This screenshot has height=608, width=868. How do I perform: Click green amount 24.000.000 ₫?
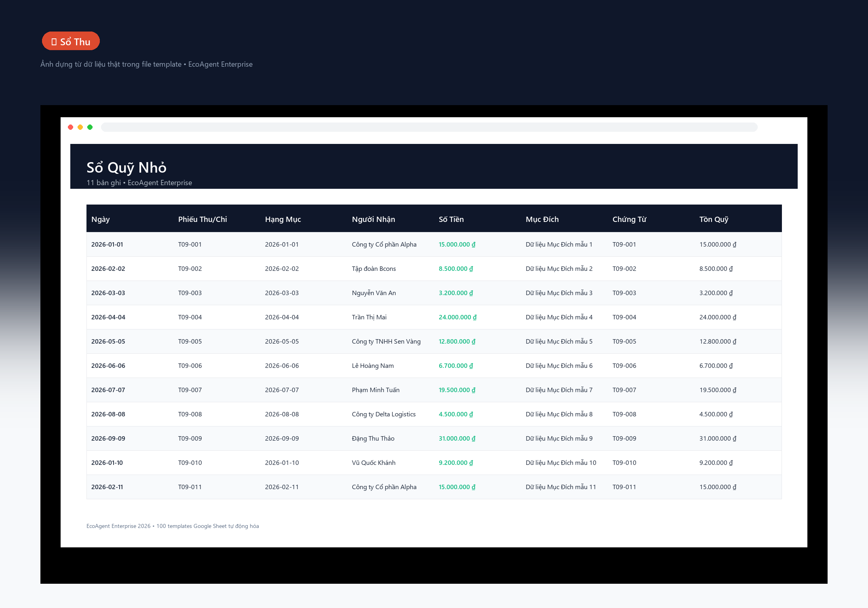tap(458, 317)
